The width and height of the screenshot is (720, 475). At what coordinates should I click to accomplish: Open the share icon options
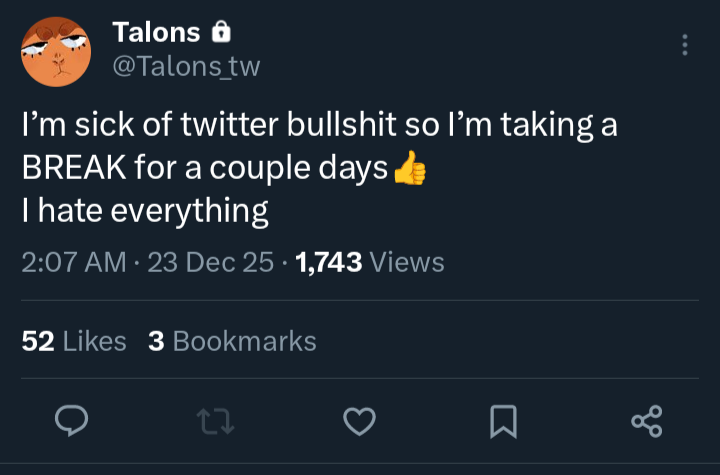pyautogui.click(x=646, y=423)
